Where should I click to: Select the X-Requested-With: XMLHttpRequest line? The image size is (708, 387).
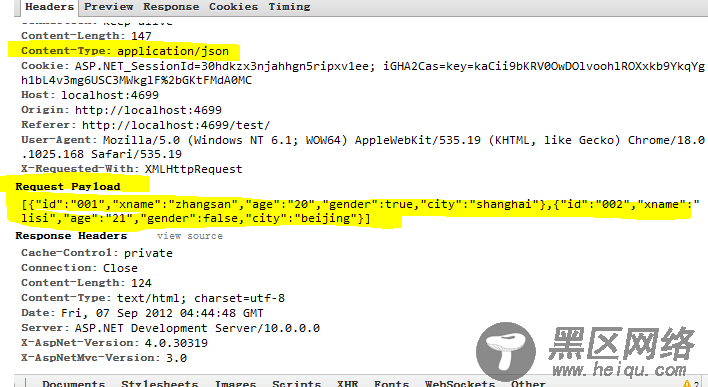pyautogui.click(x=131, y=169)
